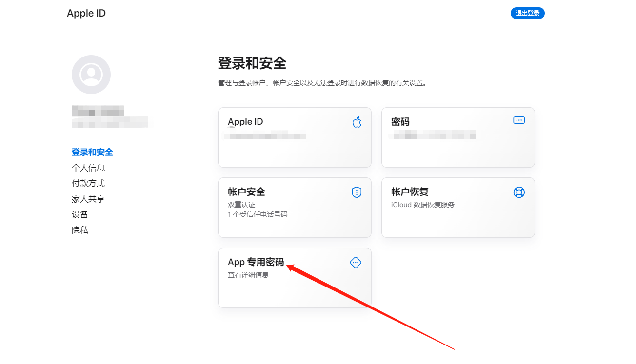This screenshot has height=364, width=636.
Task: Click the Apple ID header title
Action: (x=86, y=13)
